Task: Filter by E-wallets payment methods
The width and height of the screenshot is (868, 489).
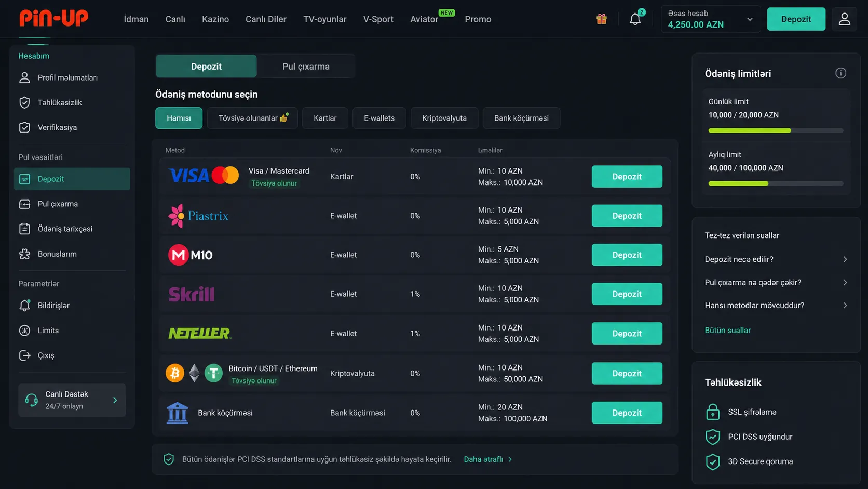Action: point(379,118)
